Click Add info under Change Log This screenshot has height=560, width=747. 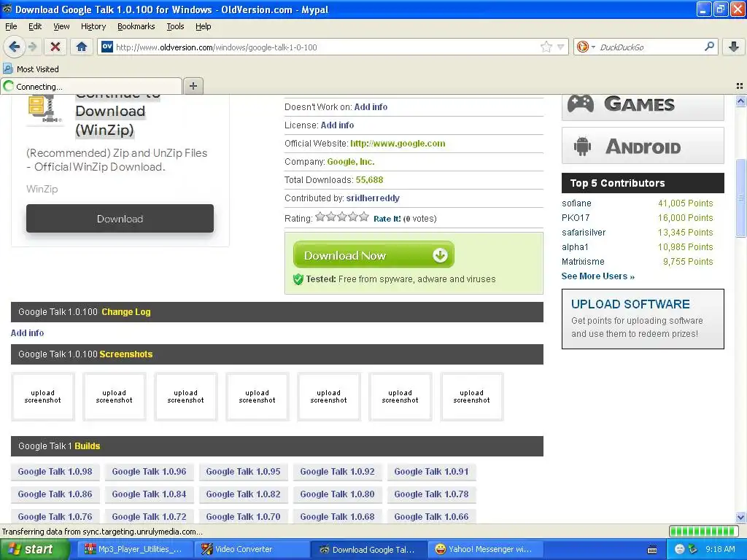[x=27, y=332]
